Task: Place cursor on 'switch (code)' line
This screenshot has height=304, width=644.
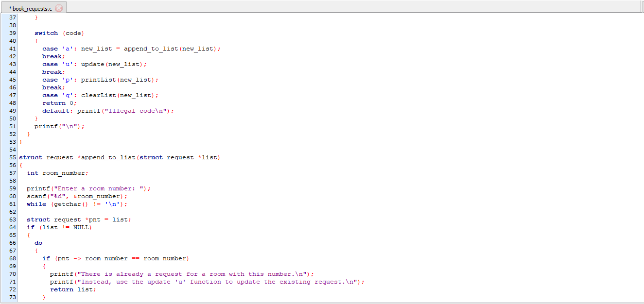Action: click(59, 33)
